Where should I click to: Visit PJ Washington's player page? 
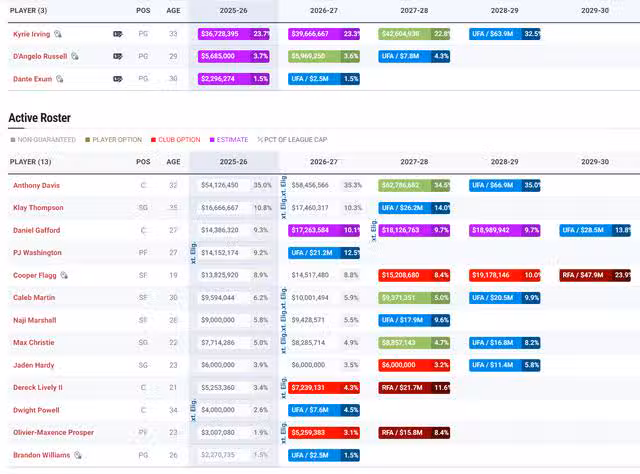[x=37, y=253]
